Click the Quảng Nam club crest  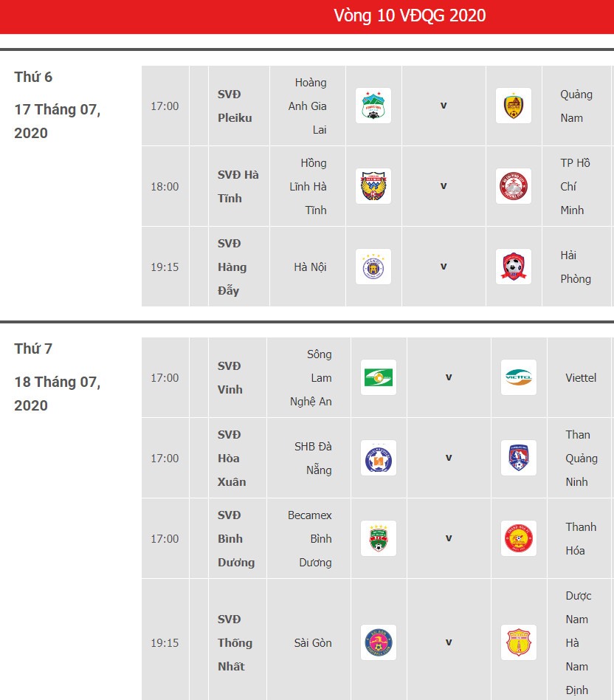coord(513,106)
